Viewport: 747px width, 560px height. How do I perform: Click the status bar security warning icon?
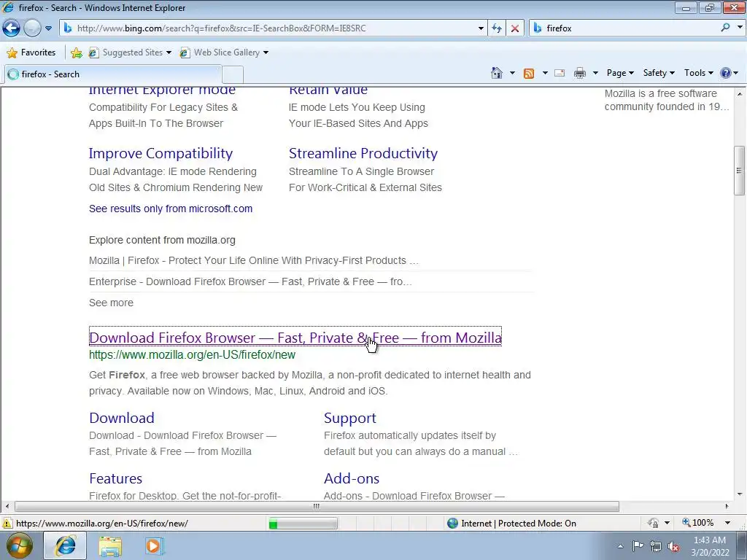click(x=7, y=523)
